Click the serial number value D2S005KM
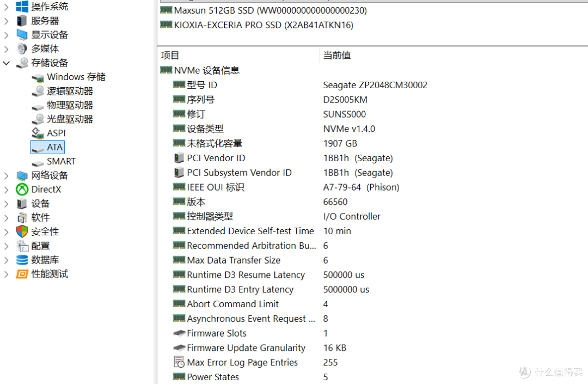588x384 pixels. [x=345, y=99]
